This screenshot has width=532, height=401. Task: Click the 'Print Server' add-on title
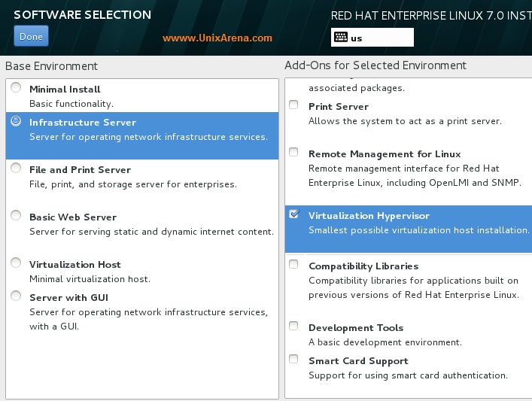[339, 107]
